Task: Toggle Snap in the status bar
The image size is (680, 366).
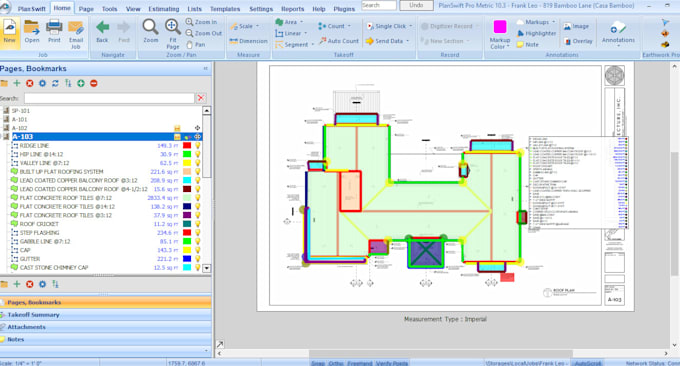Action: click(318, 363)
